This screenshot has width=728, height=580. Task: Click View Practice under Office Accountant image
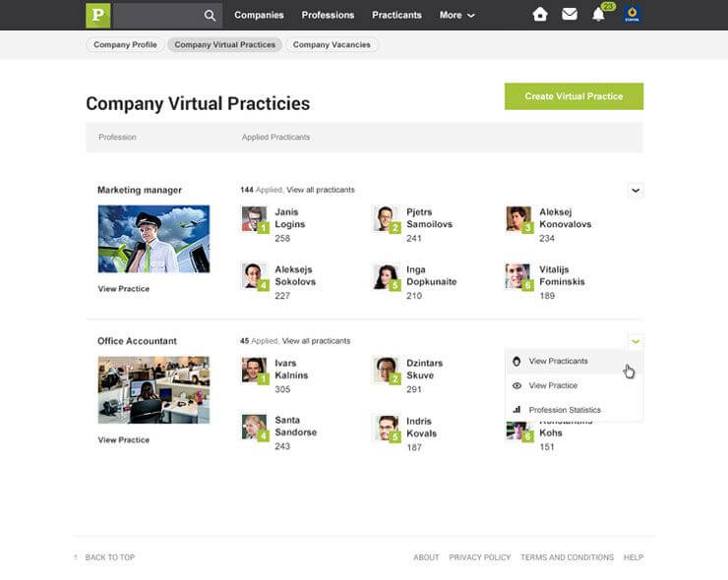124,439
